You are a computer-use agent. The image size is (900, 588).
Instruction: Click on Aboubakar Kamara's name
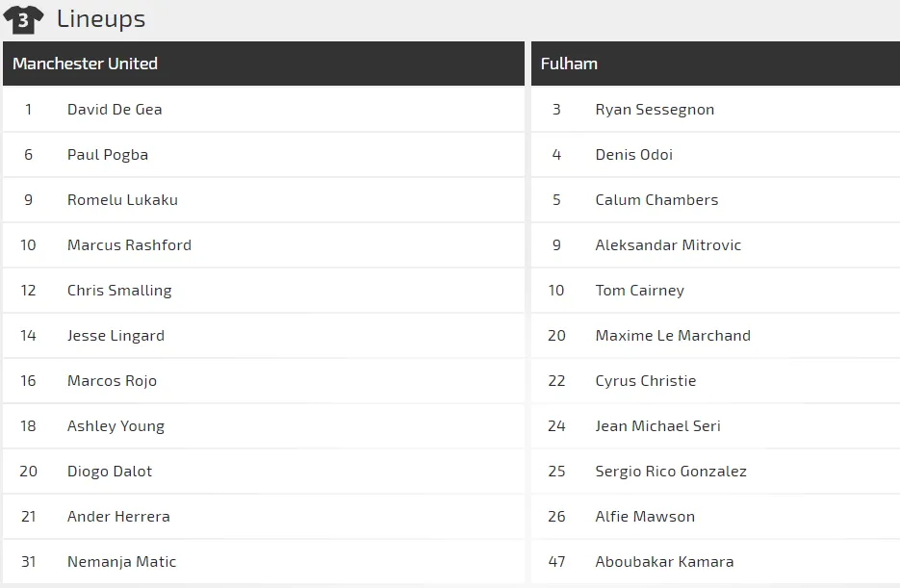click(664, 562)
